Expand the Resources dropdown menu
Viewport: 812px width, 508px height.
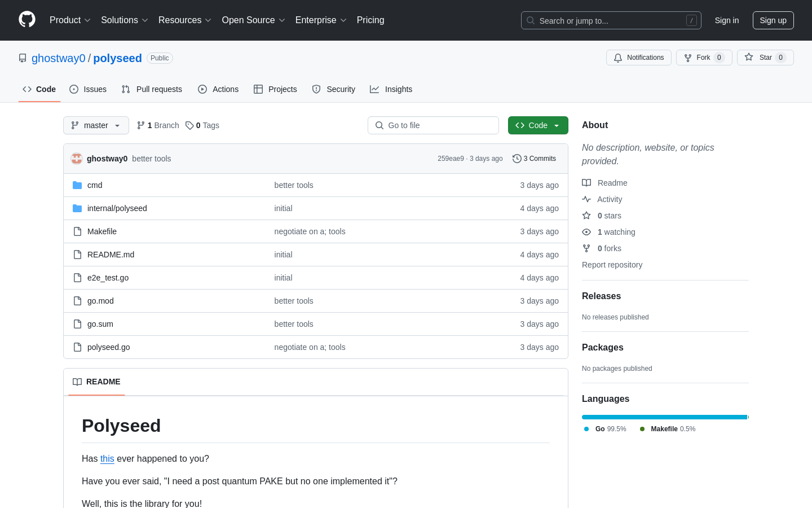[185, 20]
